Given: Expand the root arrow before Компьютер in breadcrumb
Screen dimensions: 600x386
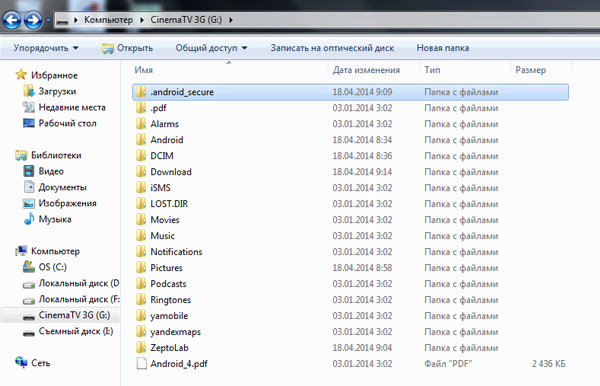Looking at the screenshot, I should pyautogui.click(x=76, y=20).
